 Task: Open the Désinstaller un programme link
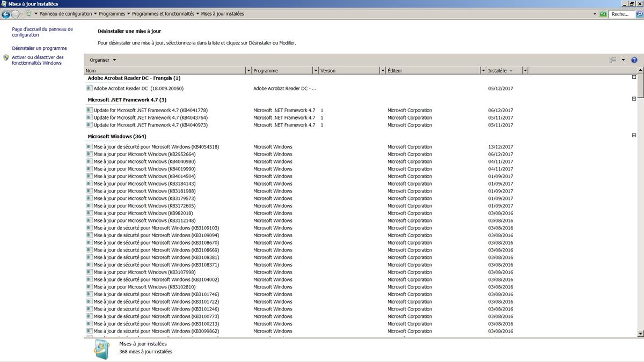(39, 48)
